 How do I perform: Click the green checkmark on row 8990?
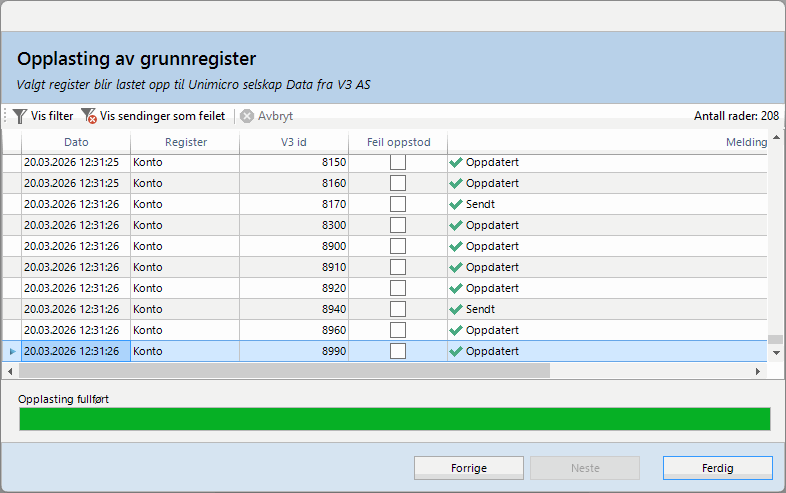pos(456,351)
